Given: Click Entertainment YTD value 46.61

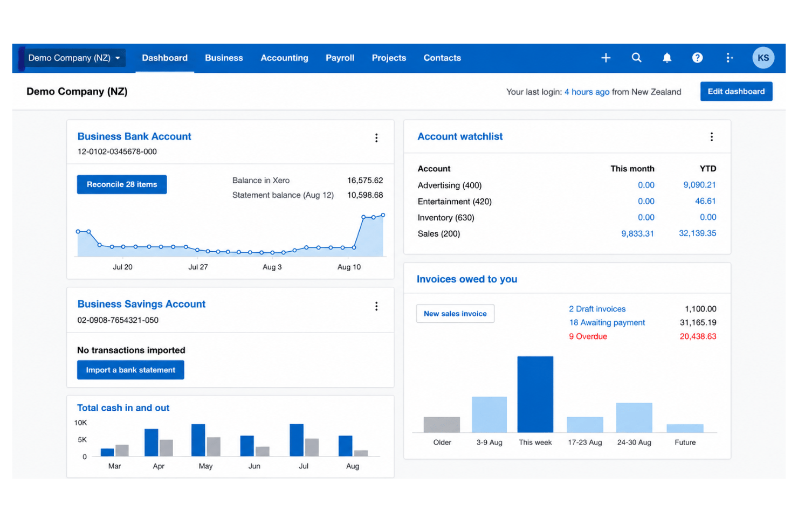Looking at the screenshot, I should pos(705,201).
